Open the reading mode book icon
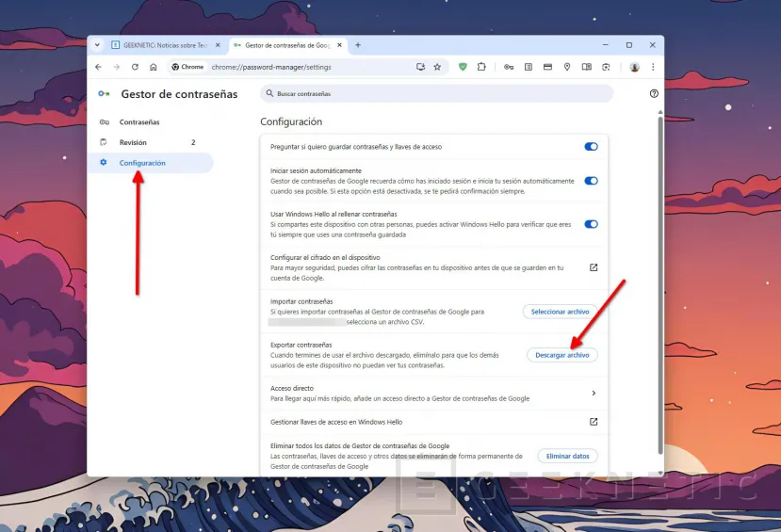This screenshot has width=781, height=532. (x=587, y=67)
